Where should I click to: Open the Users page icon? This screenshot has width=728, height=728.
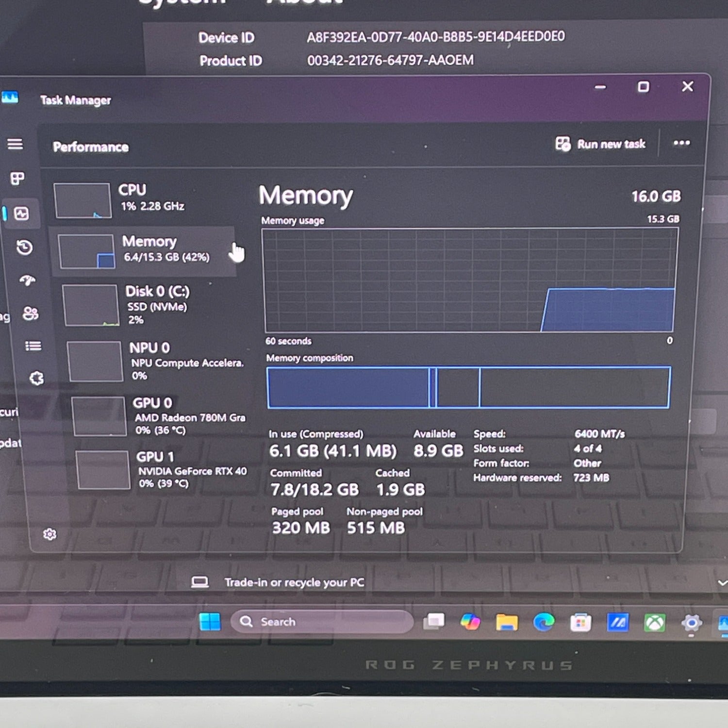point(31,314)
